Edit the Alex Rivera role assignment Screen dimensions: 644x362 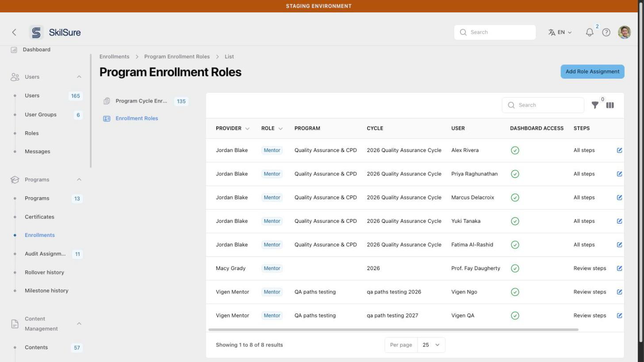[x=619, y=150]
